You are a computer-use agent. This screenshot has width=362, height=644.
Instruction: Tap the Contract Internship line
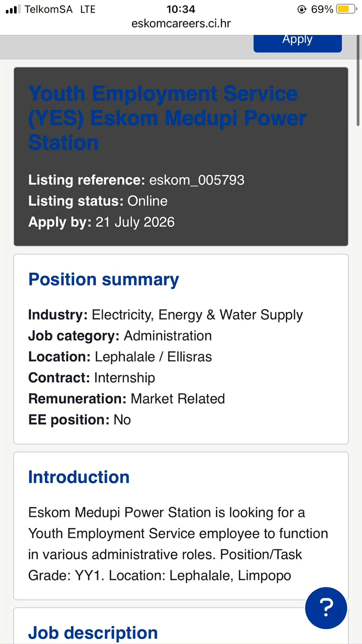point(92,378)
